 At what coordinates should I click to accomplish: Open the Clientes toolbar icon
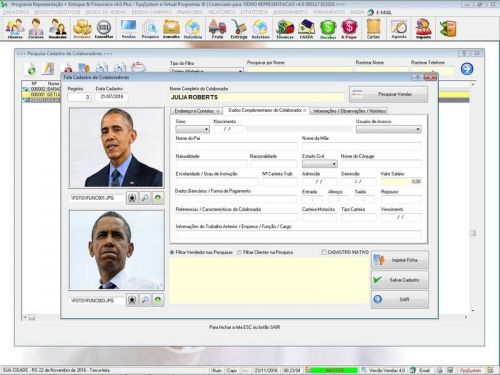pos(15,29)
